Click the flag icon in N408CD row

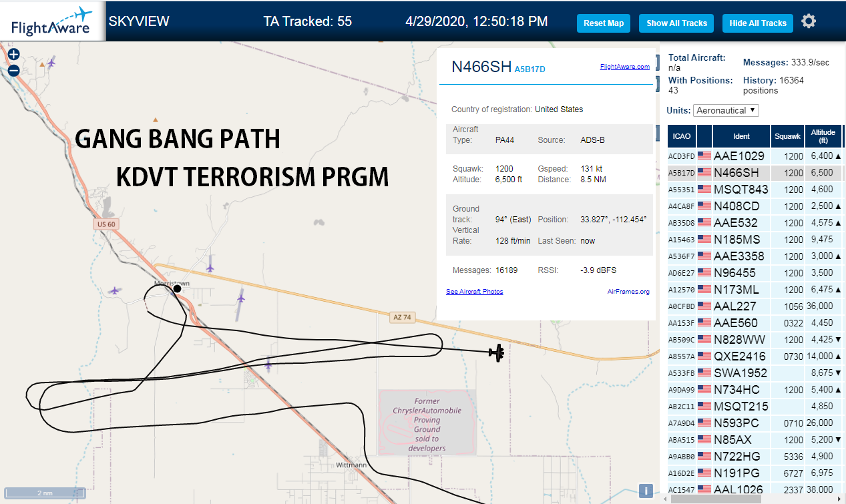[x=704, y=206]
